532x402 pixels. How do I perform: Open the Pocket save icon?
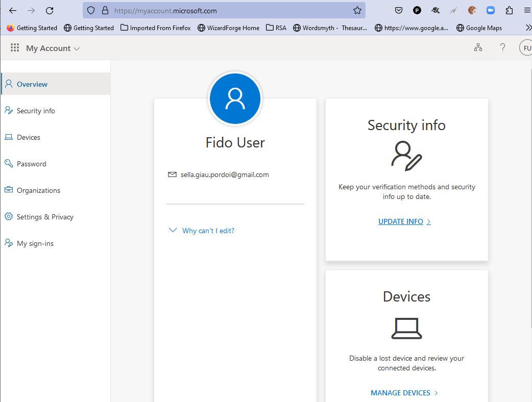click(399, 11)
